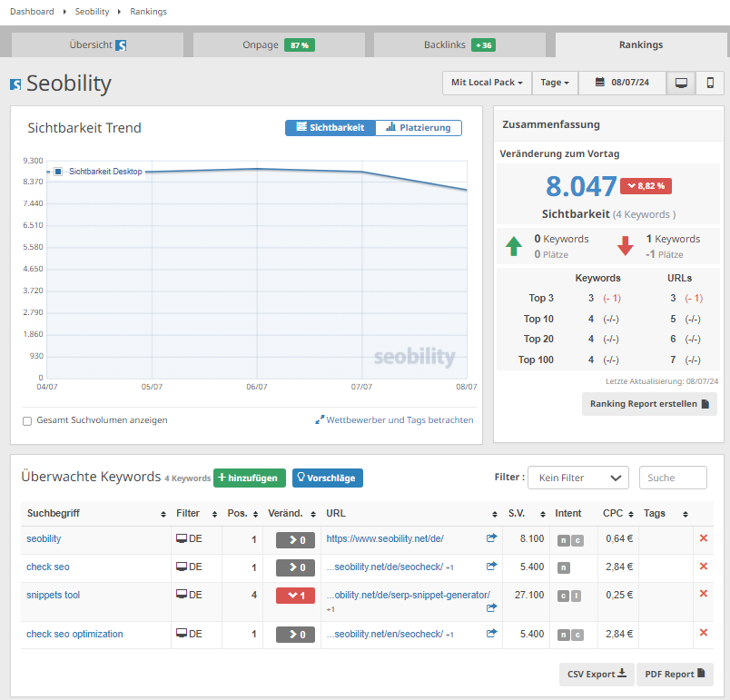
Task: Open the check seo keyword link
Action: 48,567
